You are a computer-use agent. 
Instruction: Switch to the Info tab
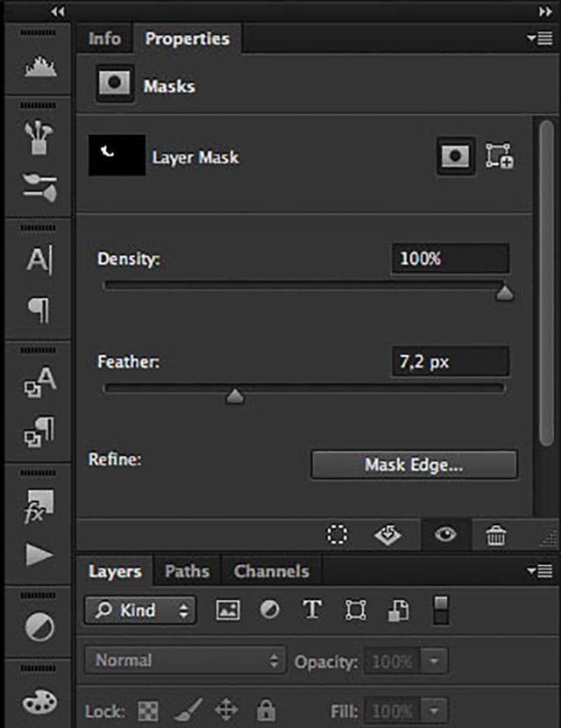pos(104,38)
